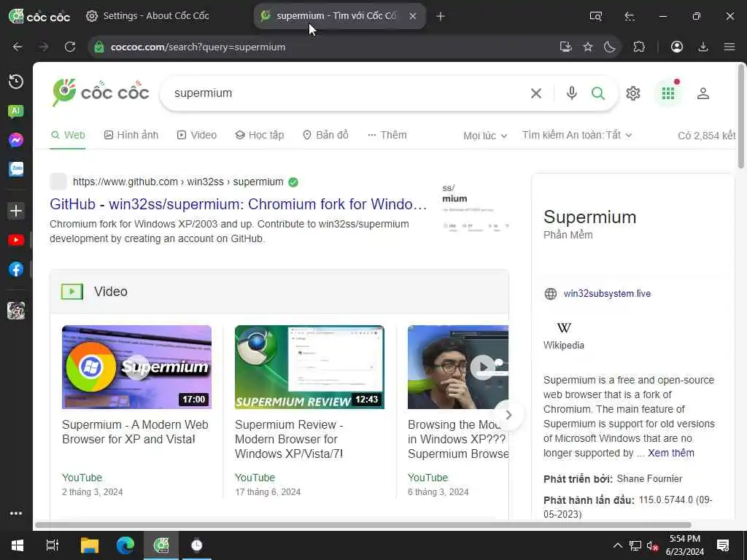Open File Explorer from the taskbar
The height and width of the screenshot is (560, 747).
[89, 545]
